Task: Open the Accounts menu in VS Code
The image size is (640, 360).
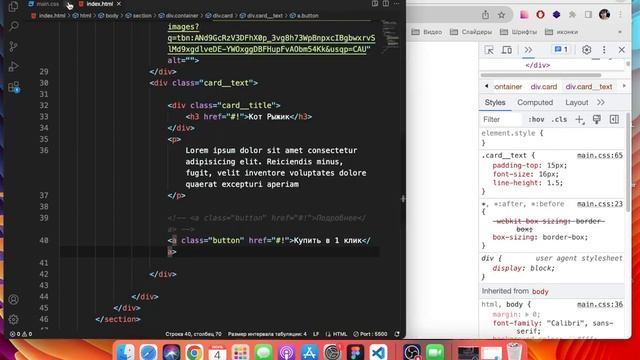Action: pos(13,299)
